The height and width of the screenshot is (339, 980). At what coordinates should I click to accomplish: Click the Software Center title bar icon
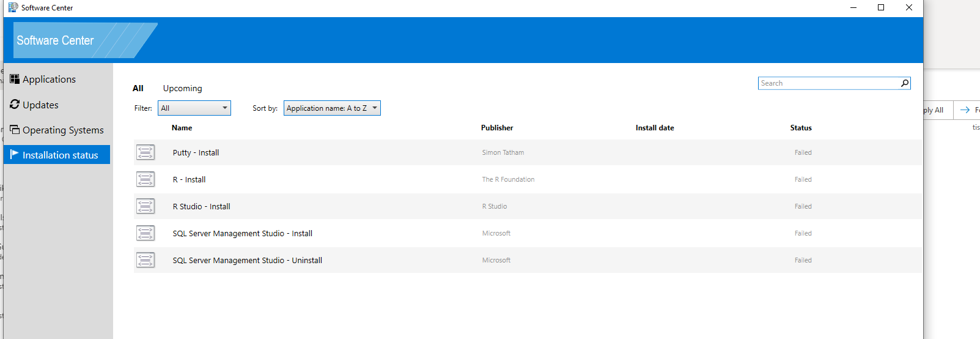point(13,7)
